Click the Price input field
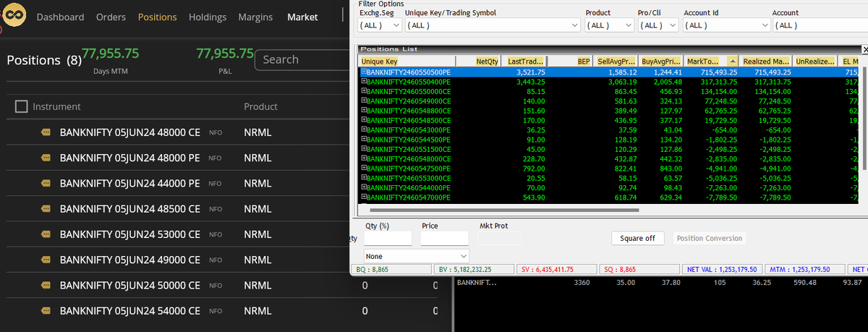The image size is (868, 332). pos(444,238)
